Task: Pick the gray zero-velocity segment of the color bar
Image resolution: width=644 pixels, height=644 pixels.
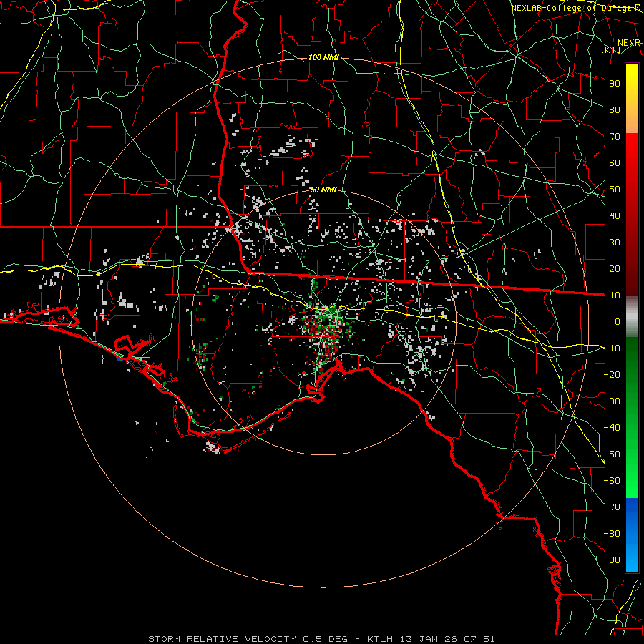Action: tap(632, 317)
